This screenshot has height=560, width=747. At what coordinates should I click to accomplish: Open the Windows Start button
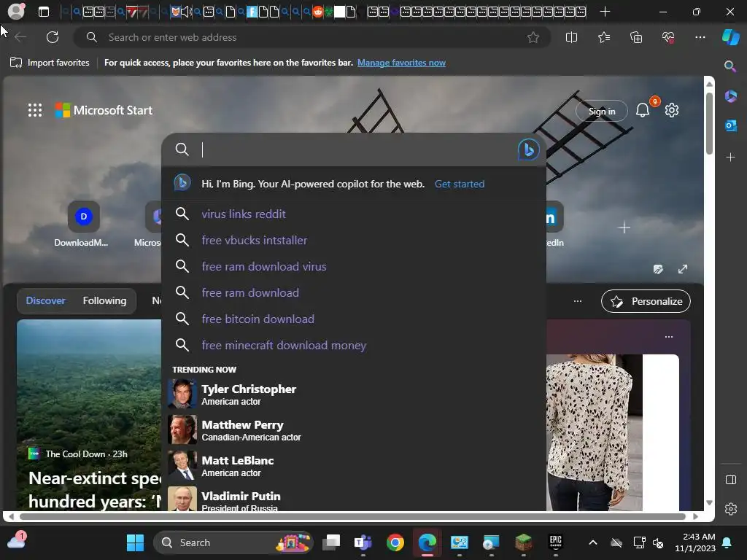135,542
